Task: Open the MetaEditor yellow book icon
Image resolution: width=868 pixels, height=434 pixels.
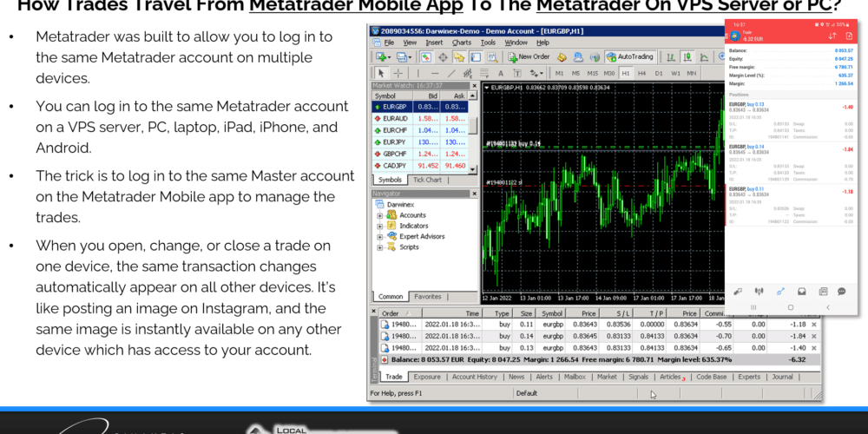Action: click(562, 57)
